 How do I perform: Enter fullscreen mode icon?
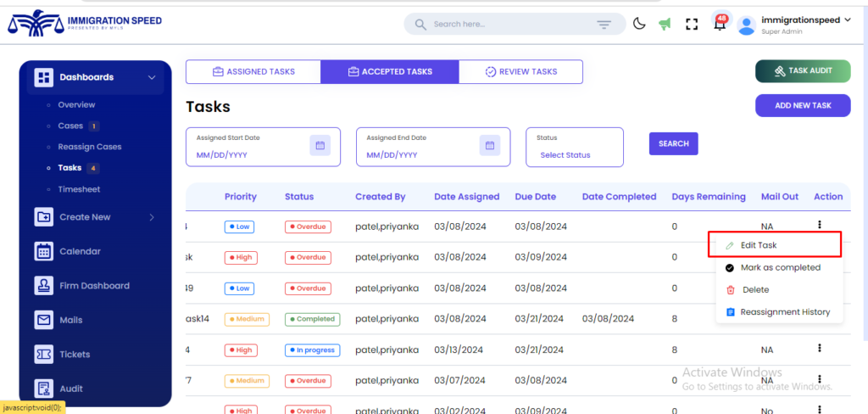692,24
